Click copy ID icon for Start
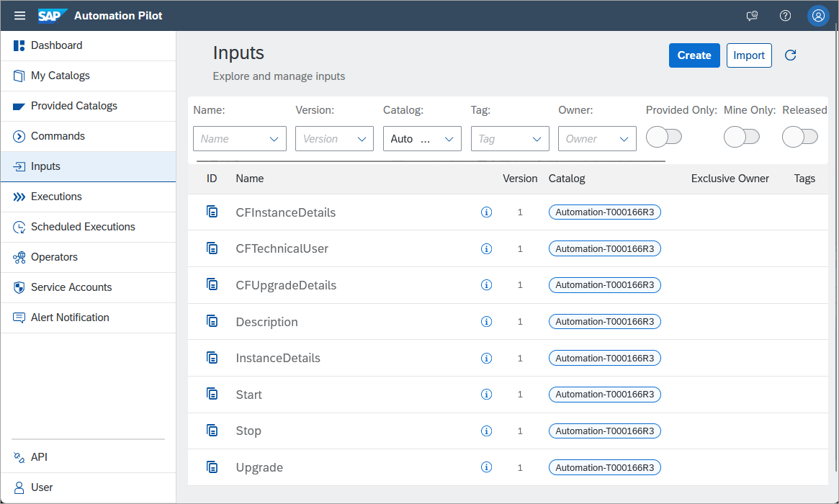 tap(212, 395)
